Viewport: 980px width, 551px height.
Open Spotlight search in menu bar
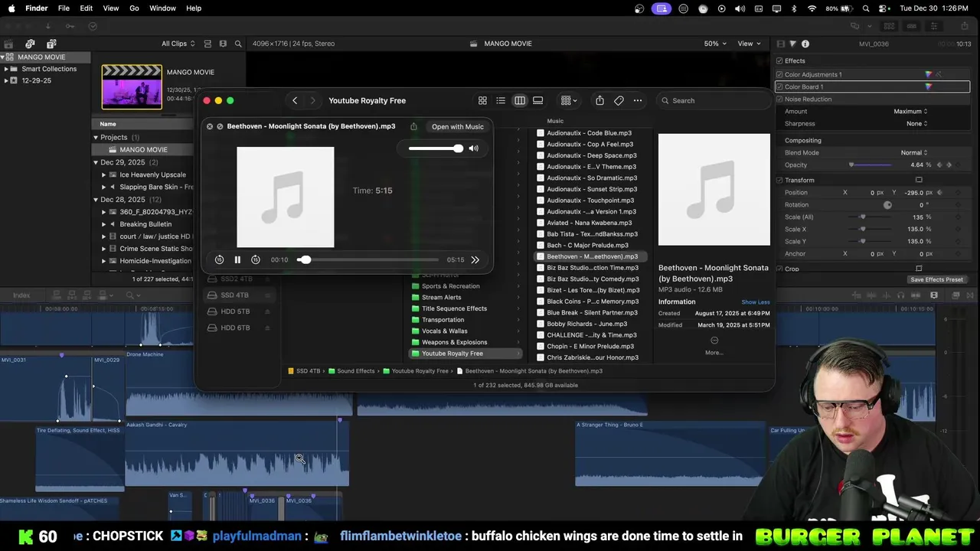pos(866,8)
